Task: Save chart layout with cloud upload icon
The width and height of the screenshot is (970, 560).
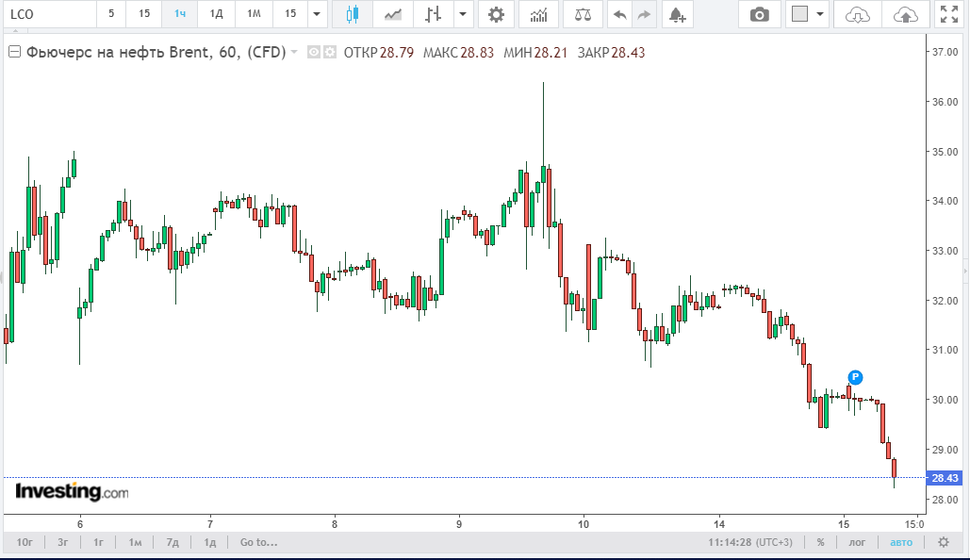Action: click(905, 14)
